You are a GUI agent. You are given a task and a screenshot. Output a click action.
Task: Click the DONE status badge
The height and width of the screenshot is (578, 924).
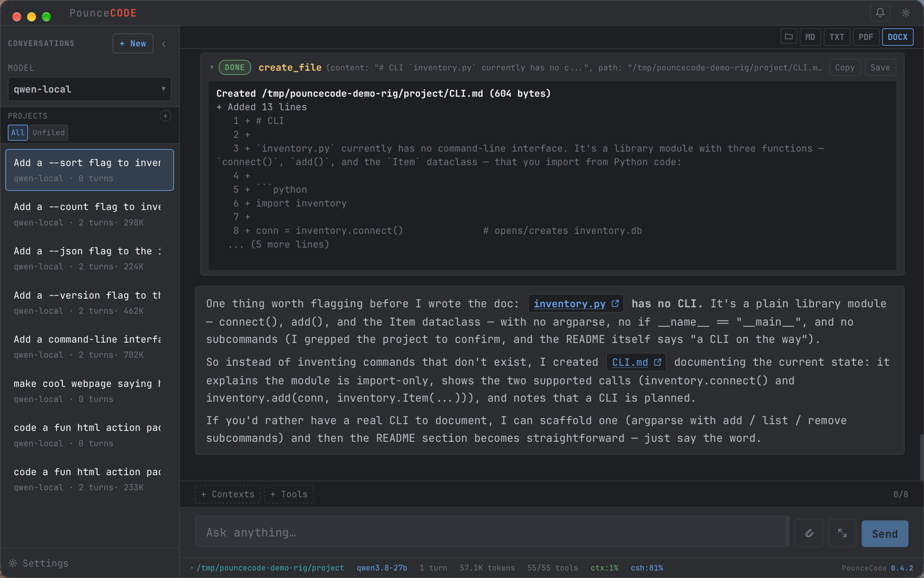(234, 68)
